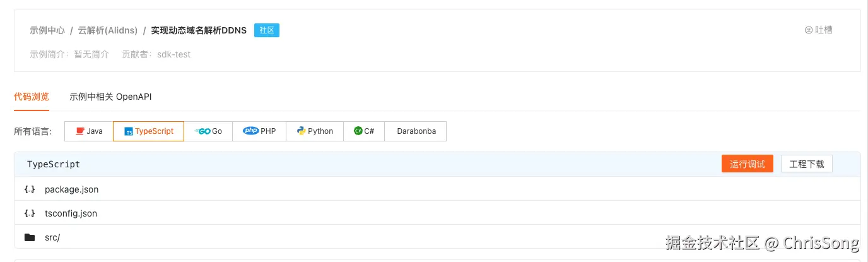868x262 pixels.
Task: Go to 示例中心 breadcrumb link
Action: click(x=47, y=30)
